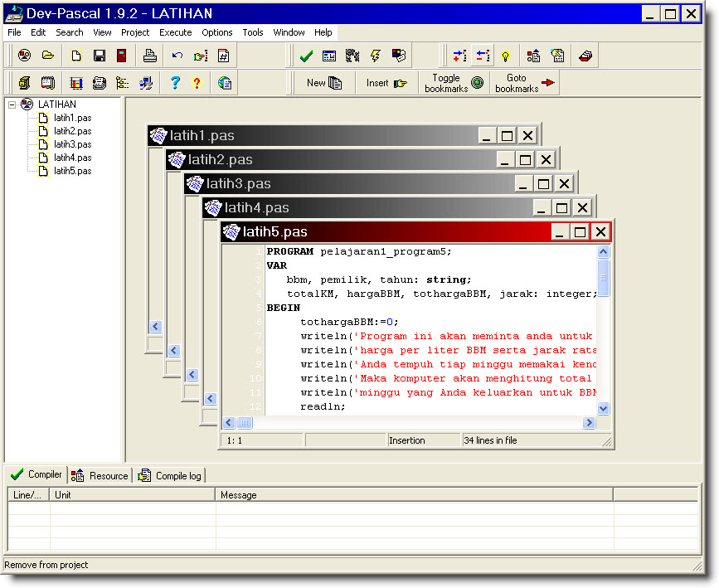719x588 pixels.
Task: Click the colored squares tag icon
Action: pos(398,56)
